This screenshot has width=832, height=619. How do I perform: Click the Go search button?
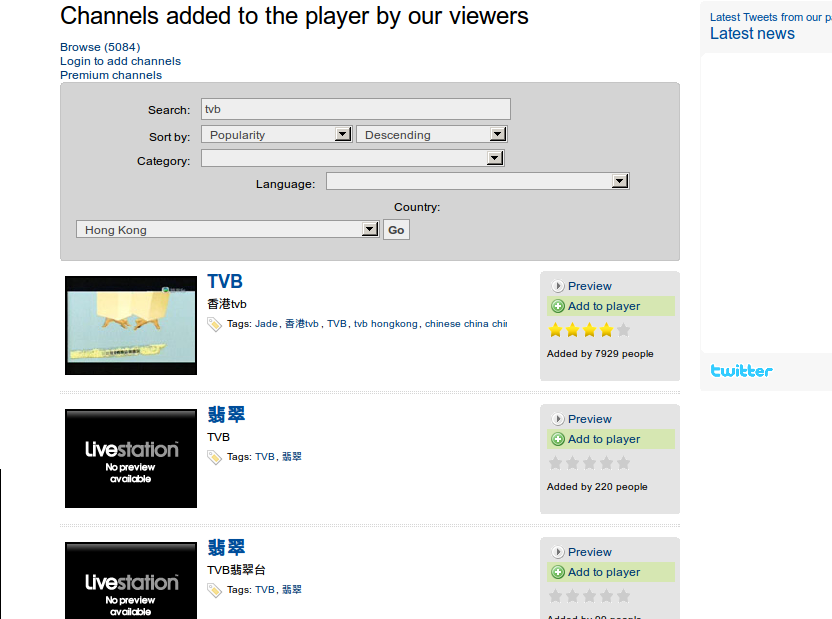[x=396, y=230]
